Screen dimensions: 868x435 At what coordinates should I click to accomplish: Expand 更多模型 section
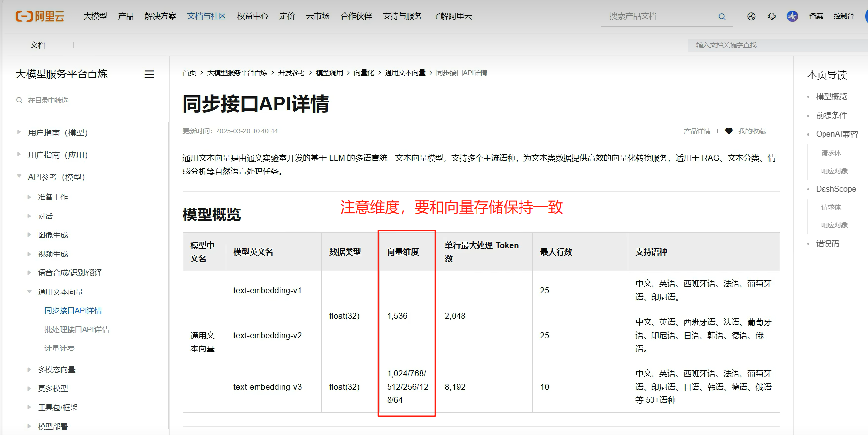point(29,388)
